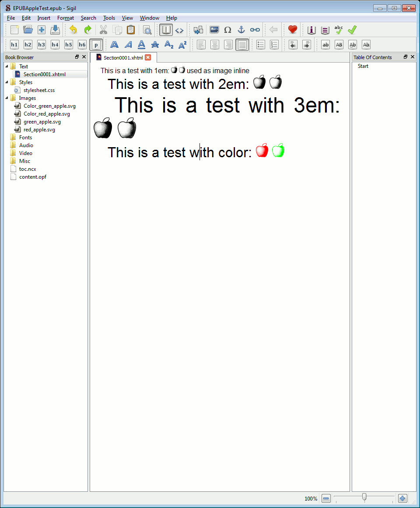Toggle the paragraph p style button

pos(96,45)
